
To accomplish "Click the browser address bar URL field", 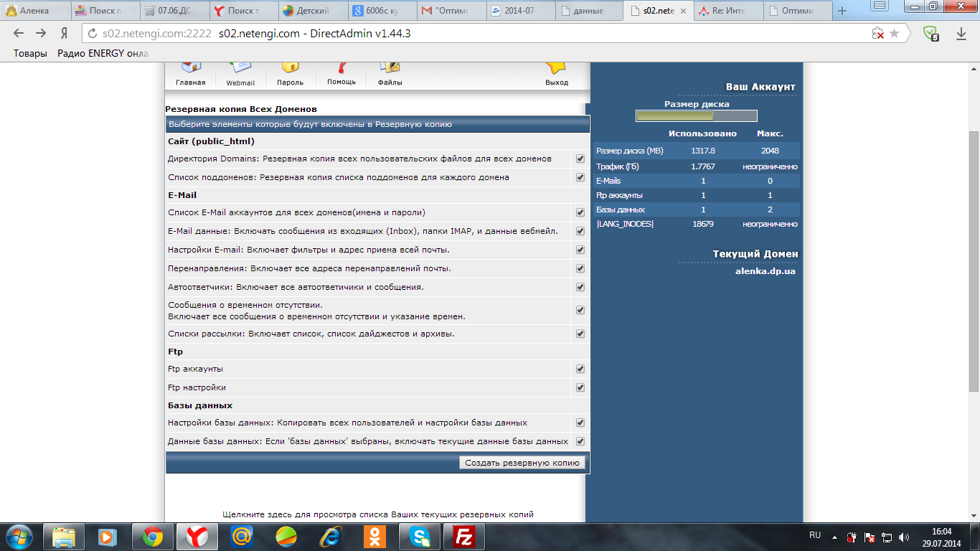I will click(x=473, y=34).
